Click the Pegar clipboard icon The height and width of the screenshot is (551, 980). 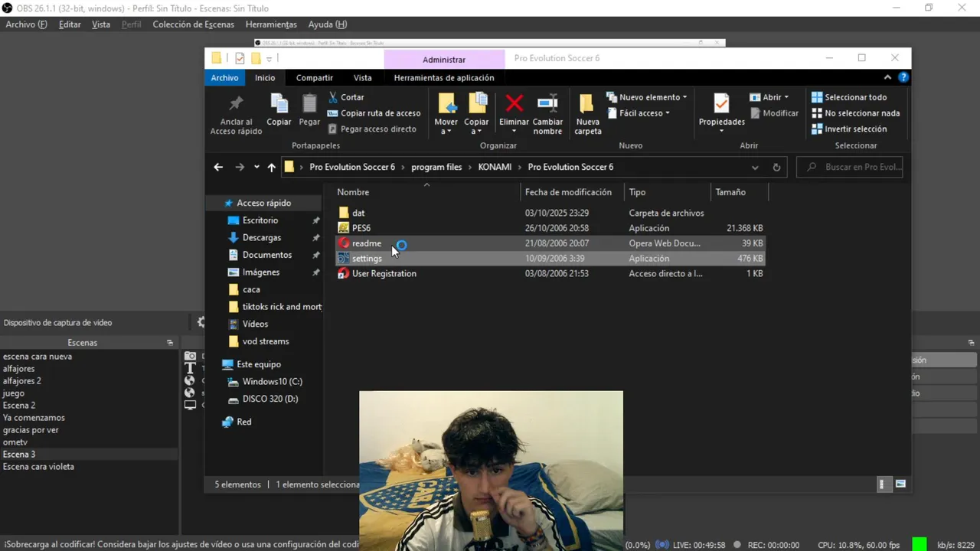pyautogui.click(x=309, y=103)
